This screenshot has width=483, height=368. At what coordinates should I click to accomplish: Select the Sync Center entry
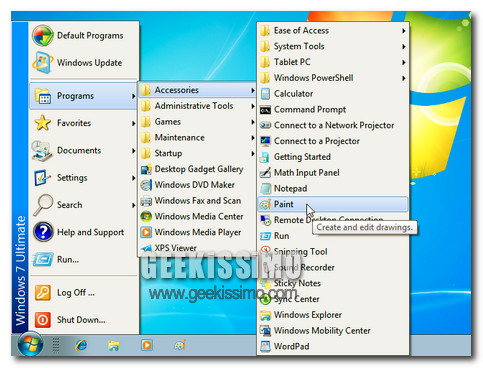tap(333, 299)
